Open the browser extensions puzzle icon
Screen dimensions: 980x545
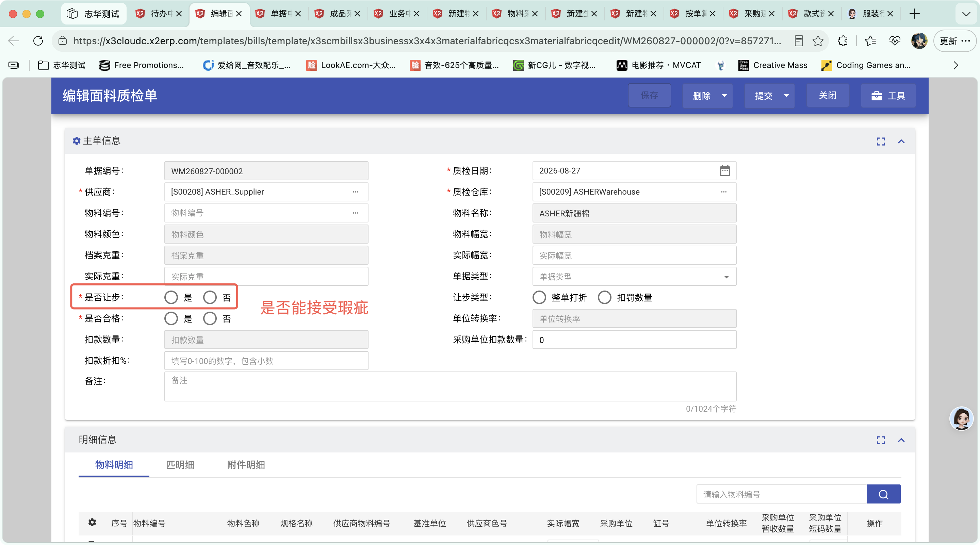tap(843, 41)
